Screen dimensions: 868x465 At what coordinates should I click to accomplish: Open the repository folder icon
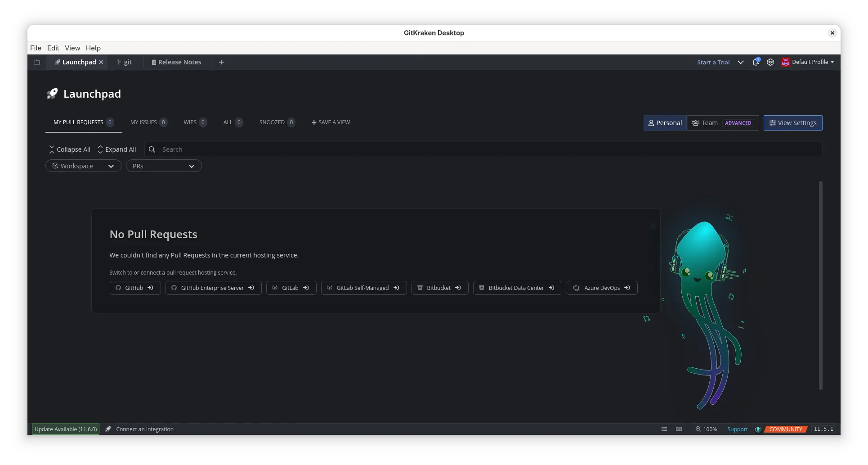point(37,62)
